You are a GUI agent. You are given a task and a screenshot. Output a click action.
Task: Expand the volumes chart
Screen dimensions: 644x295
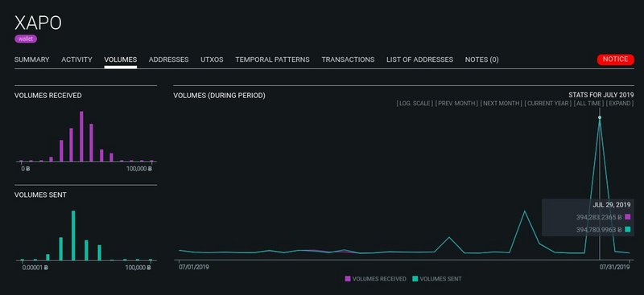[x=619, y=104]
